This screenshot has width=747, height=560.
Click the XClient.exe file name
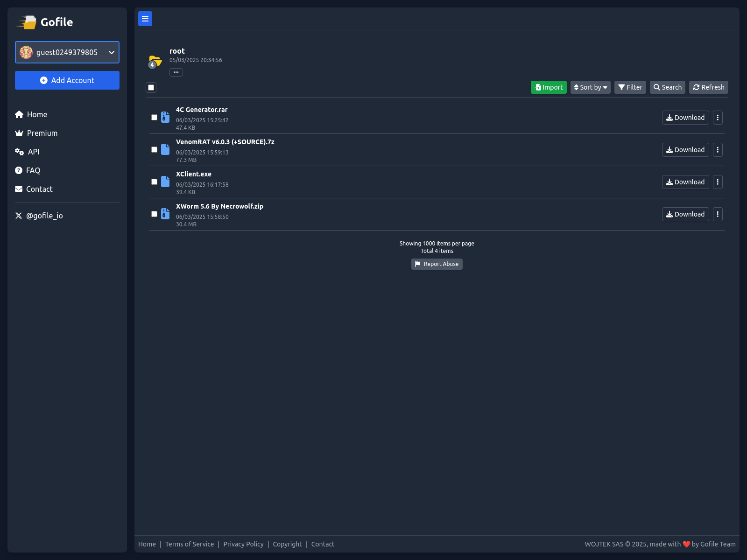(194, 174)
